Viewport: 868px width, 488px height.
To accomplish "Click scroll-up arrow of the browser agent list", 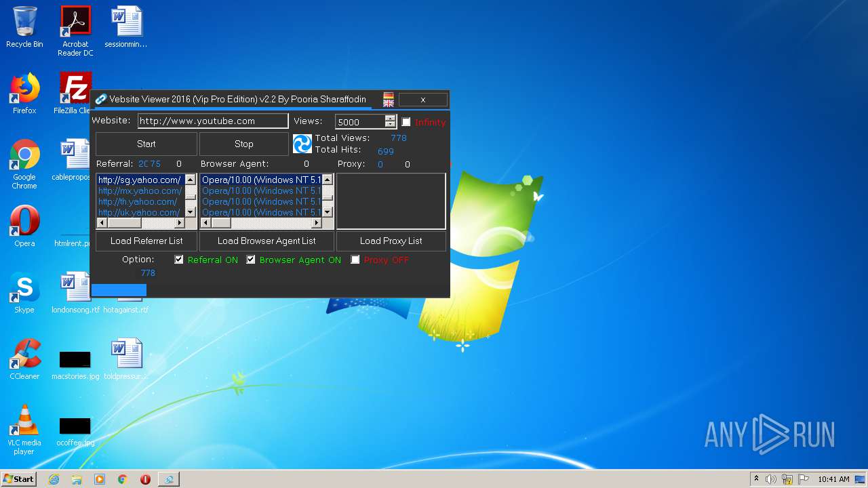I will pos(328,180).
